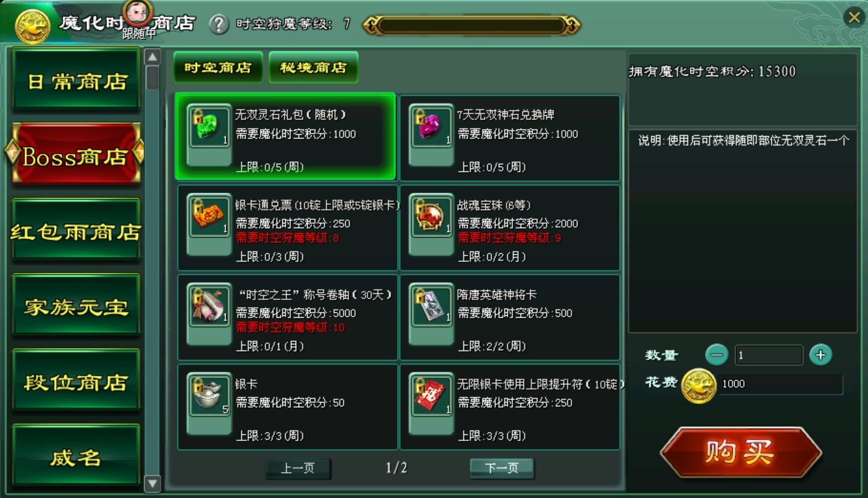Switch to the 秘境商店 tab

(313, 67)
